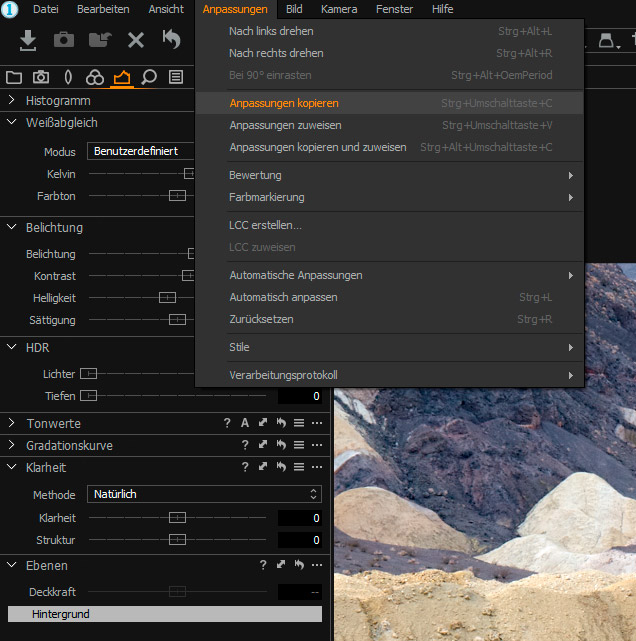636x641 pixels.
Task: Open the Modus dropdown showing Benutzerdefiniert
Action: tap(141, 151)
